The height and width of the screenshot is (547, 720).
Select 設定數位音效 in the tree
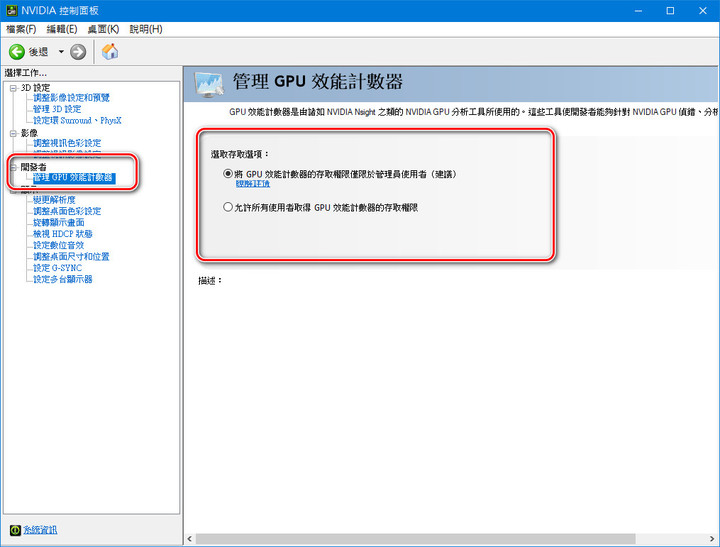tap(59, 245)
